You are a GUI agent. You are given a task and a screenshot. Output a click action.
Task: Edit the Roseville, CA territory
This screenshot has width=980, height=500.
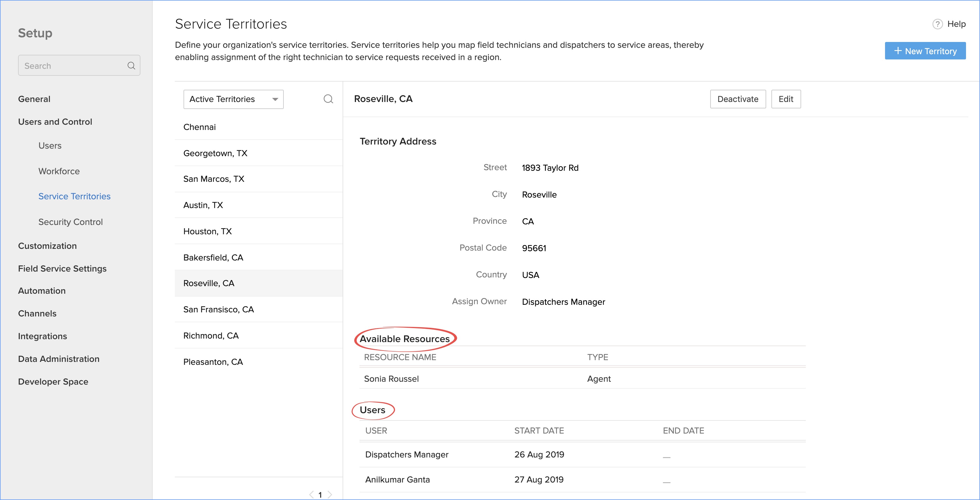[786, 99]
